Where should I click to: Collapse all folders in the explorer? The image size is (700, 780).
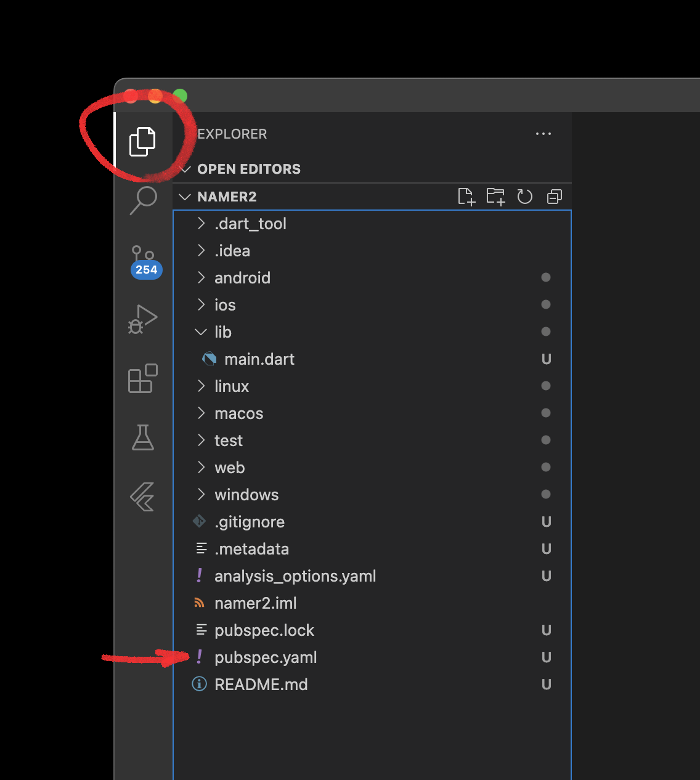pyautogui.click(x=554, y=197)
